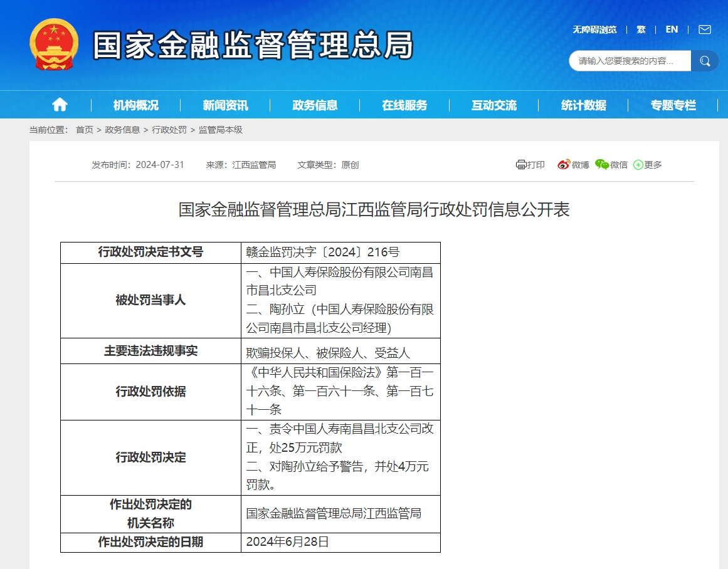Click header cell 行政处罚决定
Screen dimensions: 728x569
(x=151, y=457)
